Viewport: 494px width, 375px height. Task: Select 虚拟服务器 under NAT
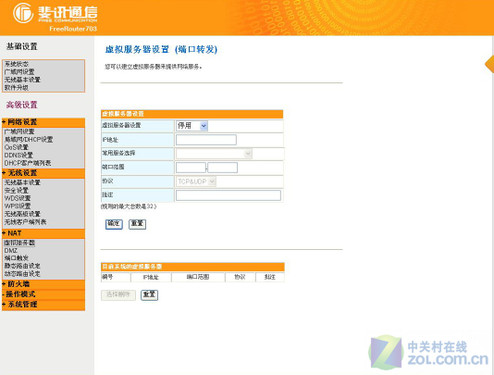(19, 243)
